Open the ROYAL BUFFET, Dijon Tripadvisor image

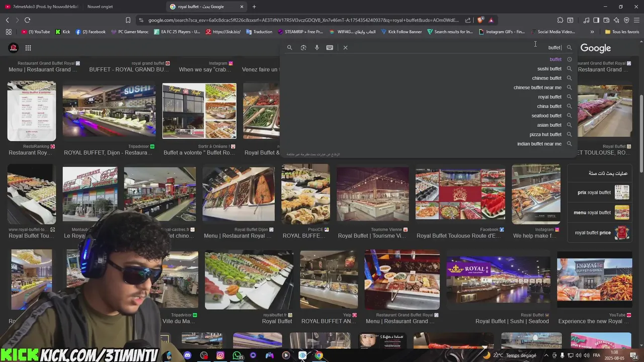click(109, 111)
